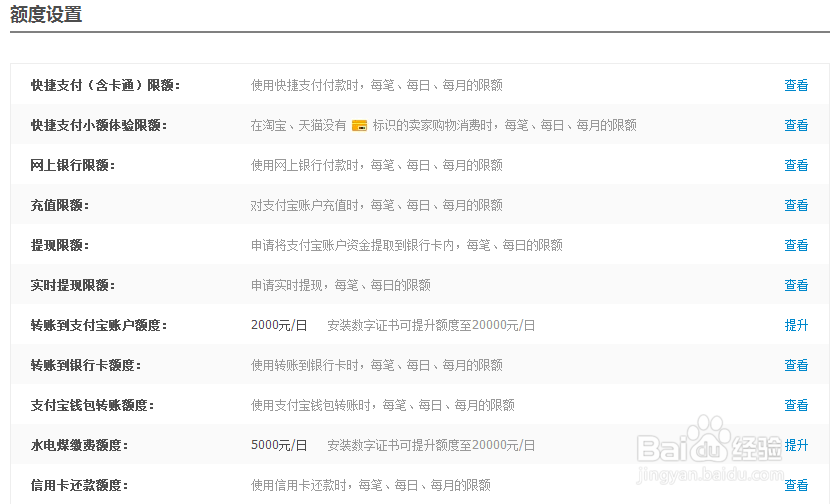Image resolution: width=831 pixels, height=504 pixels.
Task: Click description 使用网上银行付款时，每笔、每日、每月的限额
Action: coord(377,165)
